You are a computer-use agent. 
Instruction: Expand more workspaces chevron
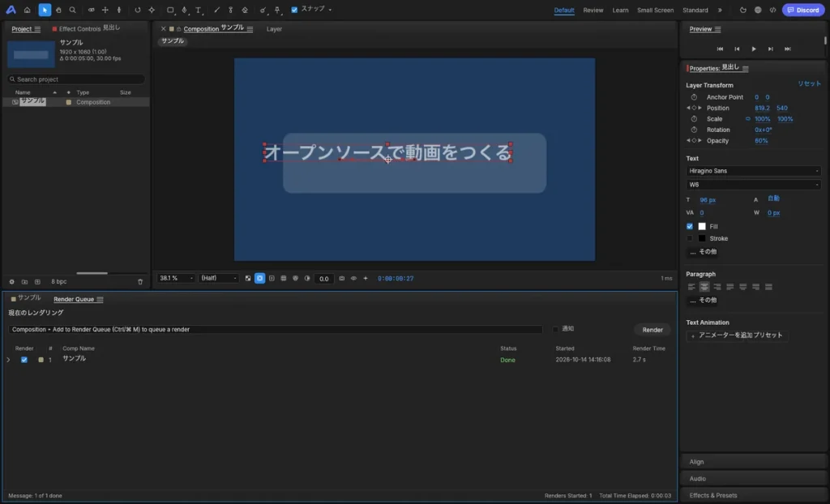click(720, 10)
